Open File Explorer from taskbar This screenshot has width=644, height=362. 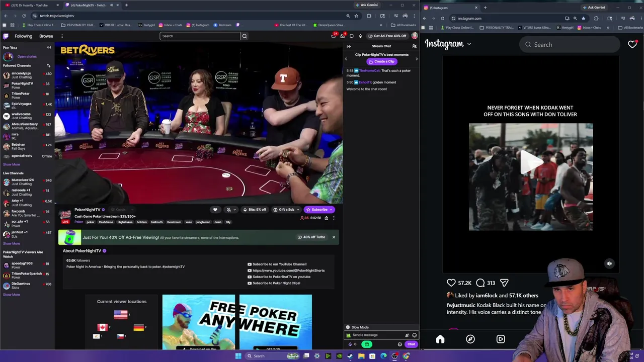coord(361,356)
